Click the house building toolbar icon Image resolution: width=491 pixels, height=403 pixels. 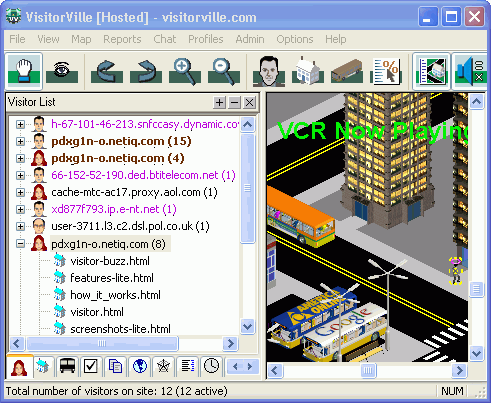click(x=308, y=71)
